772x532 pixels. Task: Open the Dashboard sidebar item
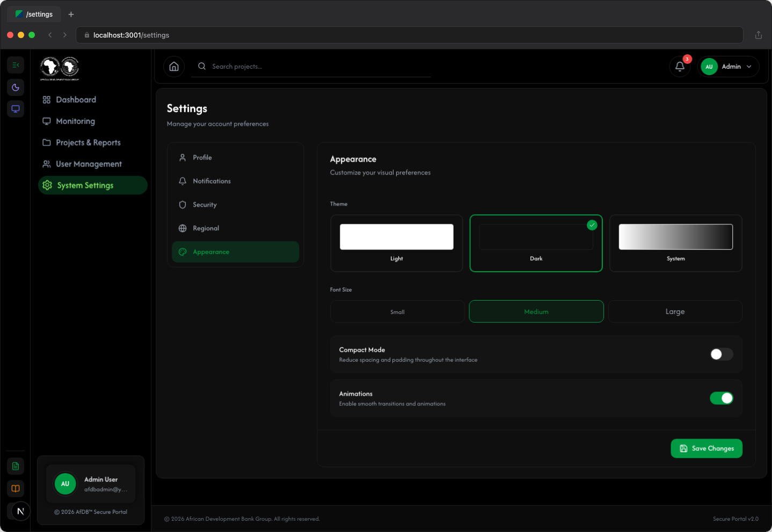tap(92, 100)
